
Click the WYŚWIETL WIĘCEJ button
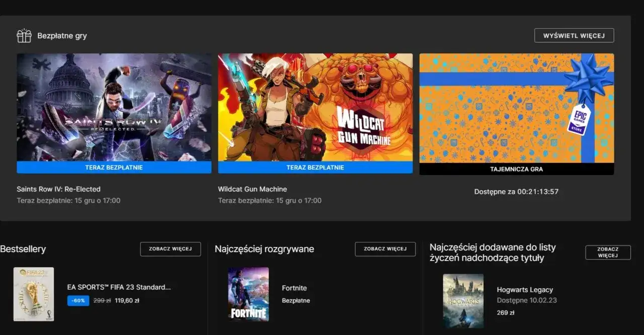point(574,35)
